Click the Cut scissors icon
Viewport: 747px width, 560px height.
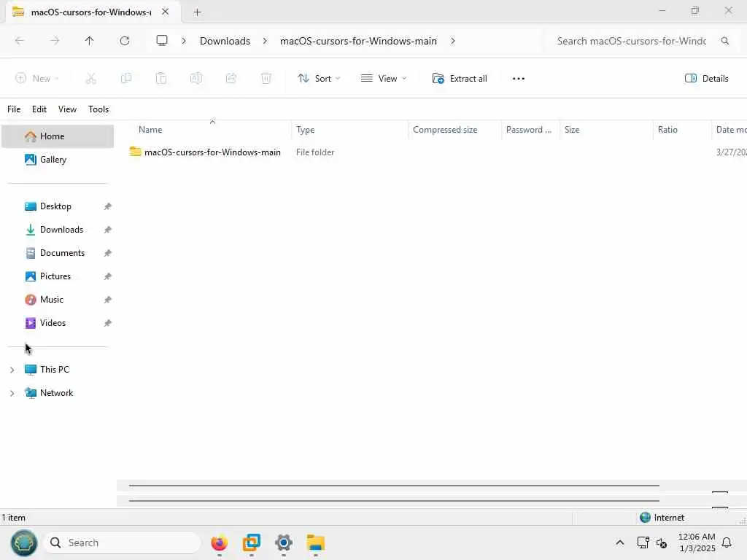91,79
